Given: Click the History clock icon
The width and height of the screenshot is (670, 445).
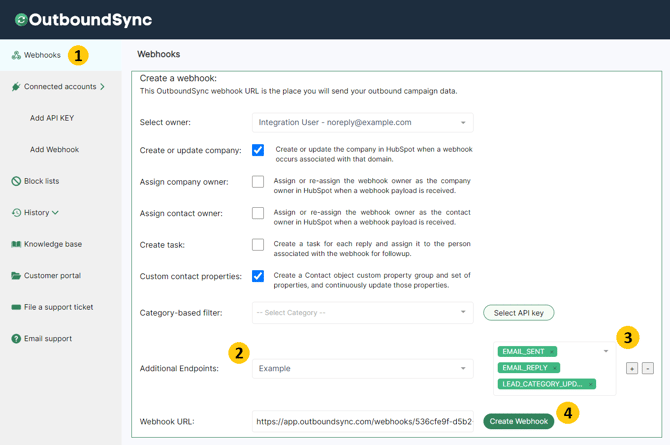Looking at the screenshot, I should (16, 212).
